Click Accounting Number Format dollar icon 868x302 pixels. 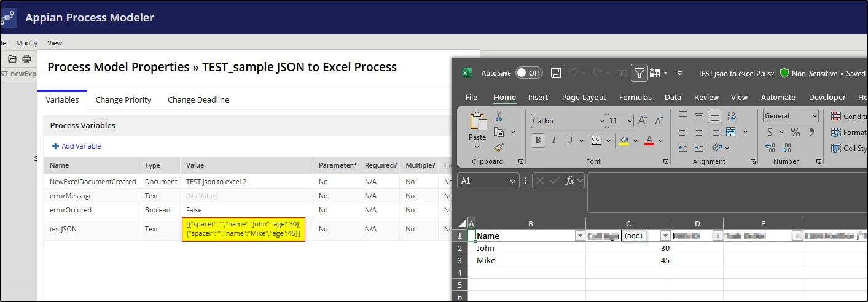[x=770, y=132]
